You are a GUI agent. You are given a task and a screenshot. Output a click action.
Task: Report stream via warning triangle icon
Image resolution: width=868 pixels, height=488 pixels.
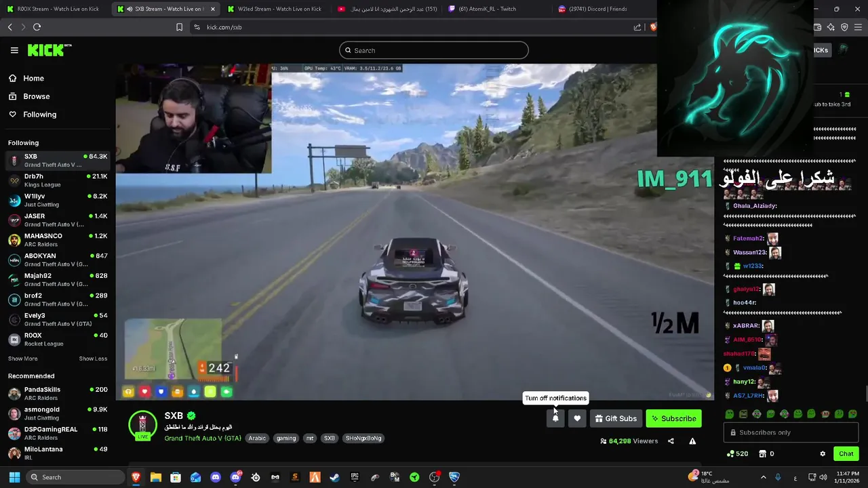click(x=692, y=441)
